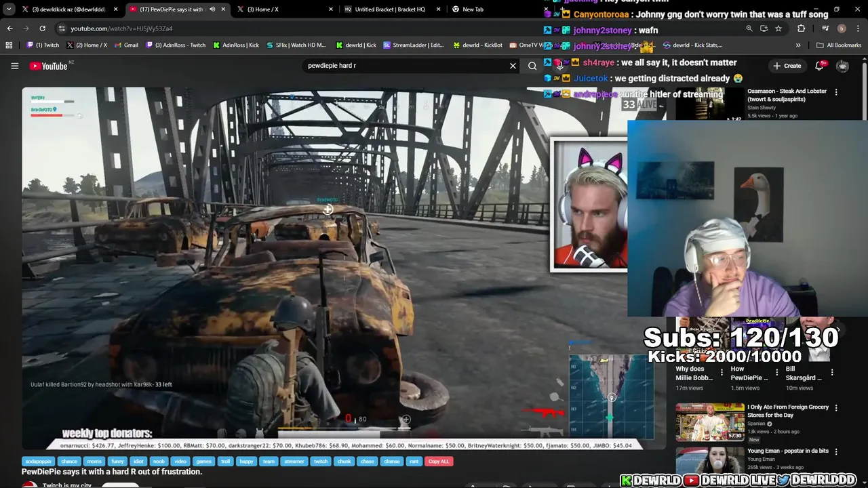This screenshot has height=488, width=868.
Task: Switch to the dewrldkick X profile tab
Action: (70, 9)
